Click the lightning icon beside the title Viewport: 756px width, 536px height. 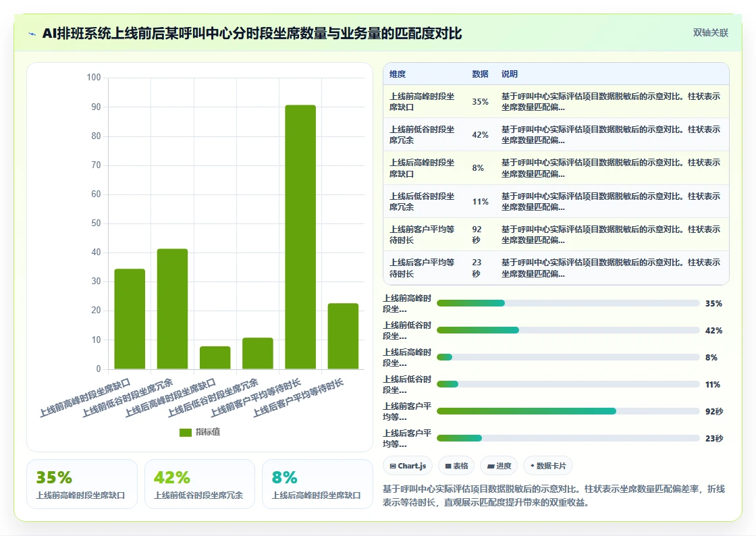(32, 34)
